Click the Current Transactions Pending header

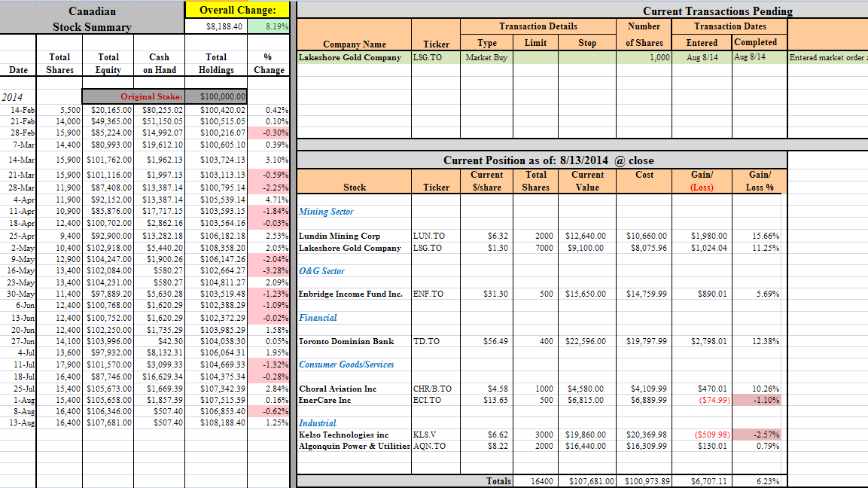pos(717,11)
